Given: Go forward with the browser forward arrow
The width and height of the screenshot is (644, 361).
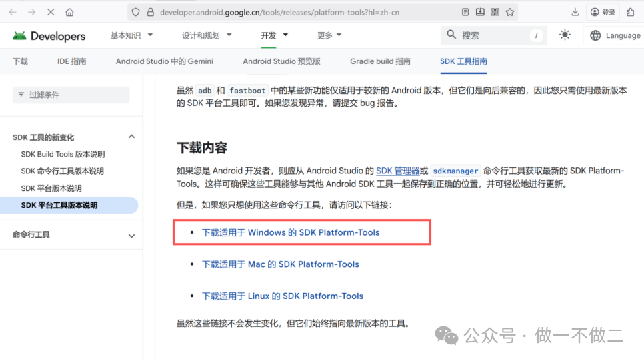Looking at the screenshot, I should [x=31, y=12].
